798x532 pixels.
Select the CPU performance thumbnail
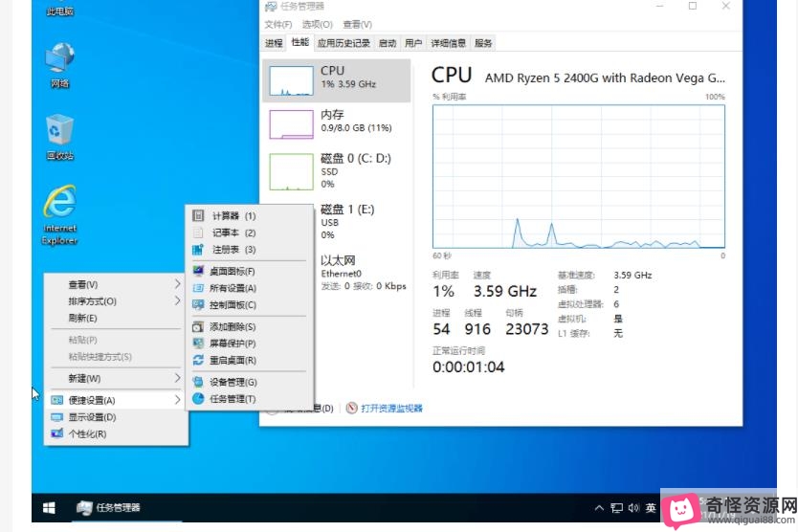point(291,80)
